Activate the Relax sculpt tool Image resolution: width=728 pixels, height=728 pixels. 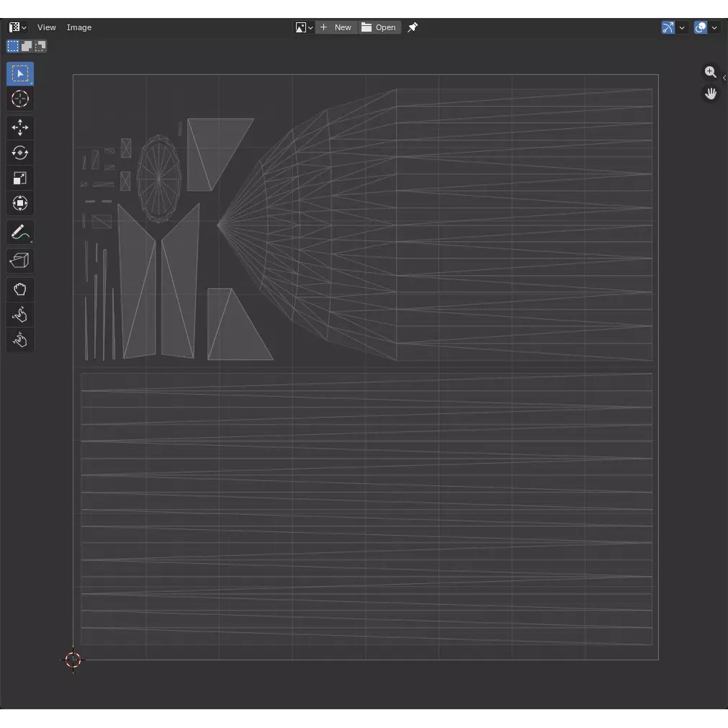(20, 315)
